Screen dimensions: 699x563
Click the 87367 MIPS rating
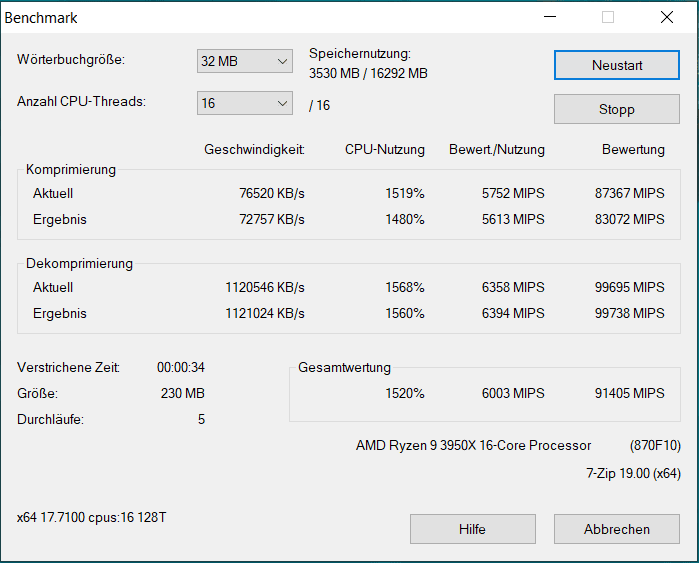point(629,193)
